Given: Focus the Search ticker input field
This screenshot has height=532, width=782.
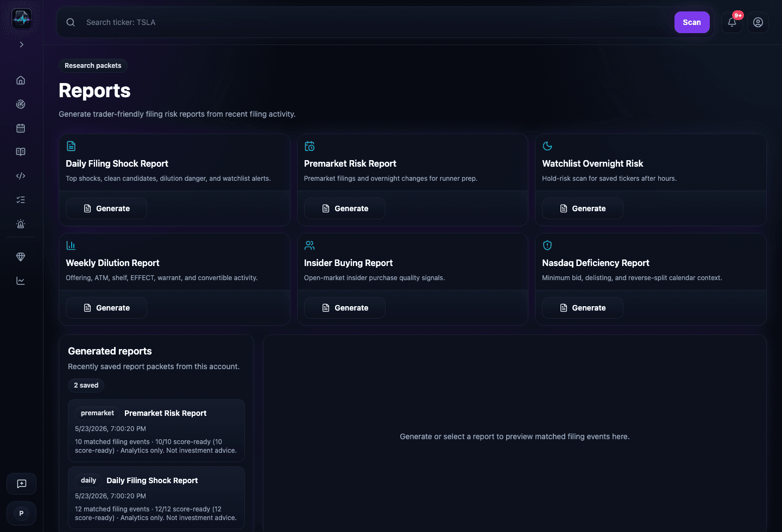Looking at the screenshot, I should (375, 22).
